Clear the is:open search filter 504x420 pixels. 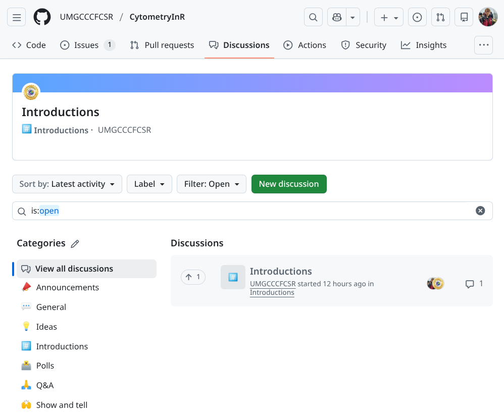[x=480, y=211]
